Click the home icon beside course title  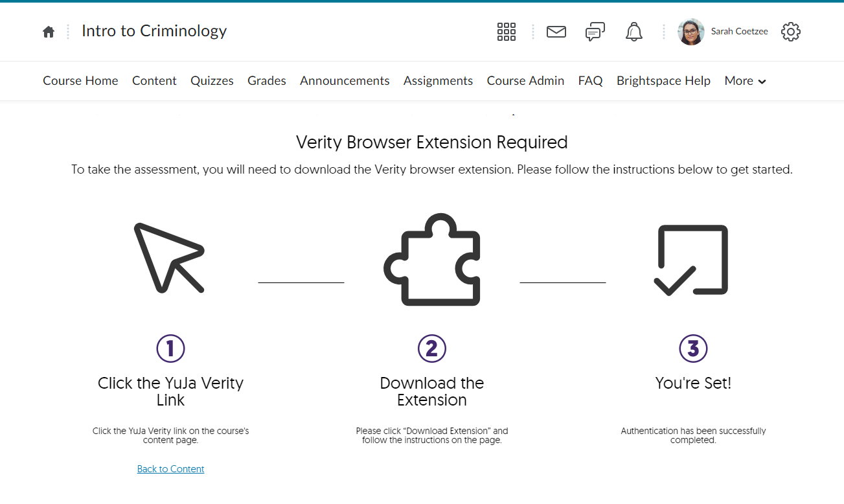click(49, 32)
